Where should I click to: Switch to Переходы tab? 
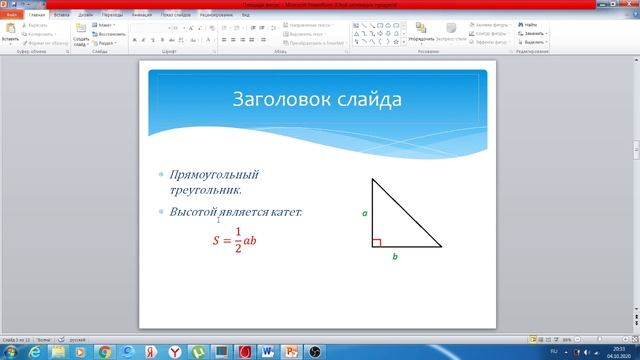click(x=112, y=15)
